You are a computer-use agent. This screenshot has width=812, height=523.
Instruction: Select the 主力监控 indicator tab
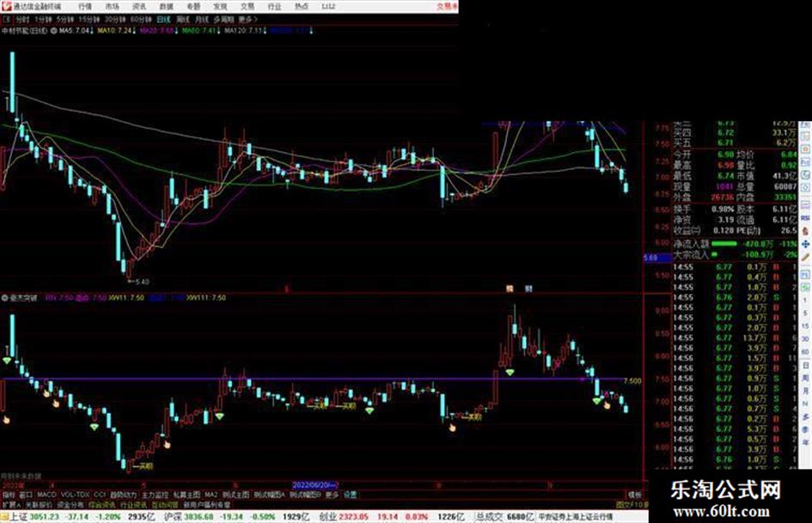click(x=156, y=495)
